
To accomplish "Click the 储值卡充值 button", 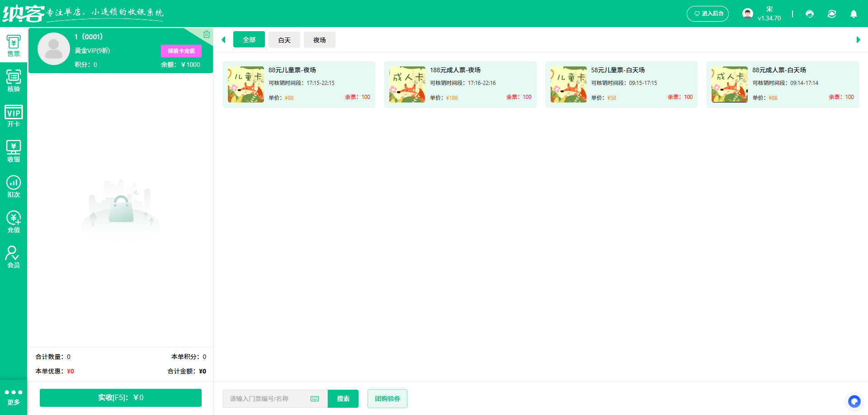I will (181, 51).
